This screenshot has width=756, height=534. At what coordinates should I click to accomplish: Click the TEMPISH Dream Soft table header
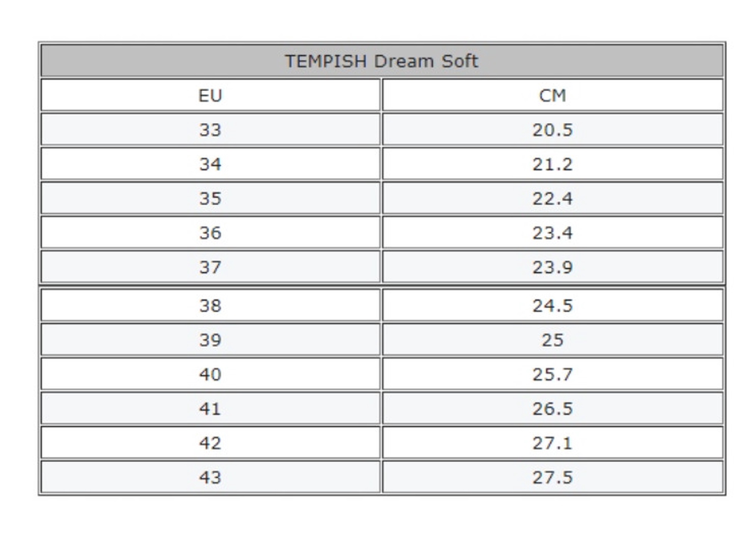point(381,61)
